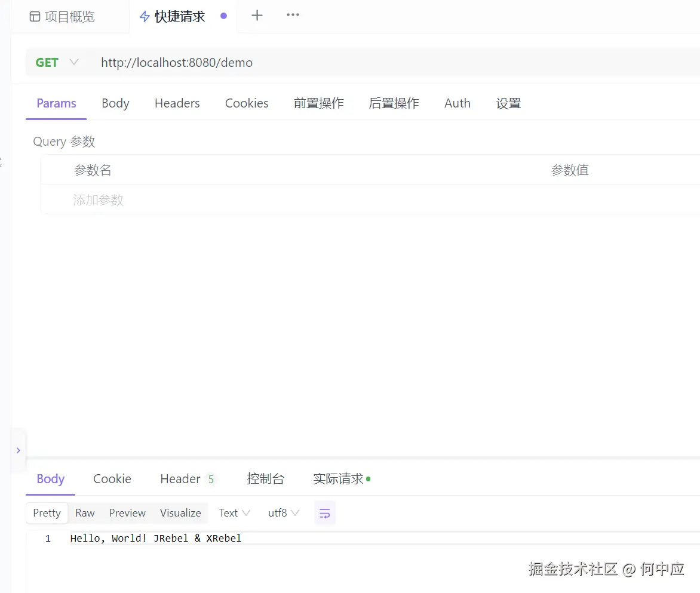Click 添加参数 to add a query parameter
The height and width of the screenshot is (593, 700).
point(98,199)
